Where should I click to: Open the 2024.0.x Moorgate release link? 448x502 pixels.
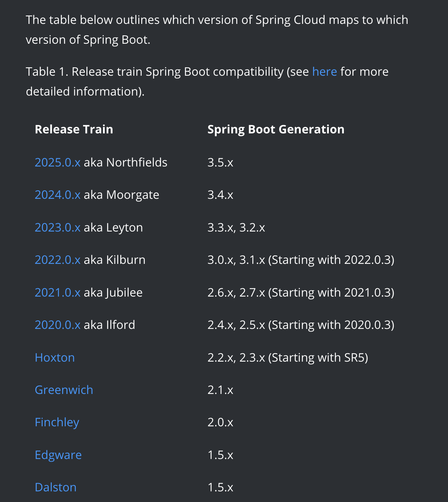click(57, 195)
